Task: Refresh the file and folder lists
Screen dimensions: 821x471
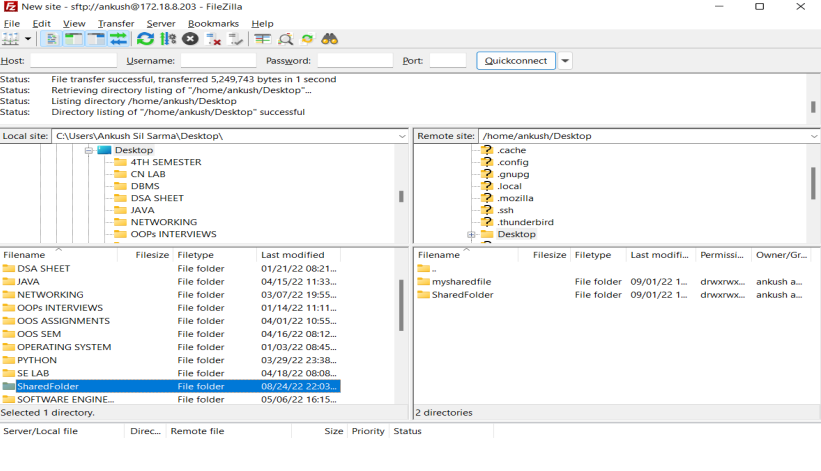Action: point(146,39)
